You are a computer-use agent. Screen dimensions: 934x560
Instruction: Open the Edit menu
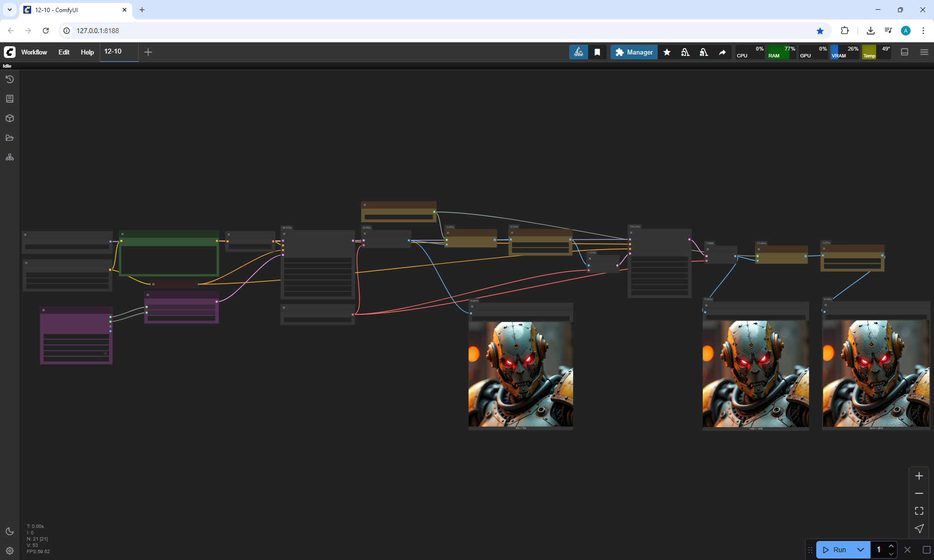tap(64, 52)
